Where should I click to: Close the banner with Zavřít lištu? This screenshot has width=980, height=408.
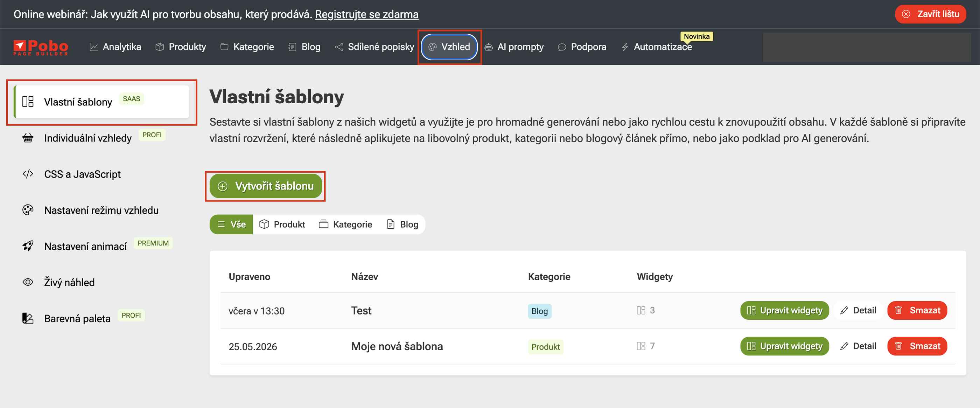(x=931, y=14)
